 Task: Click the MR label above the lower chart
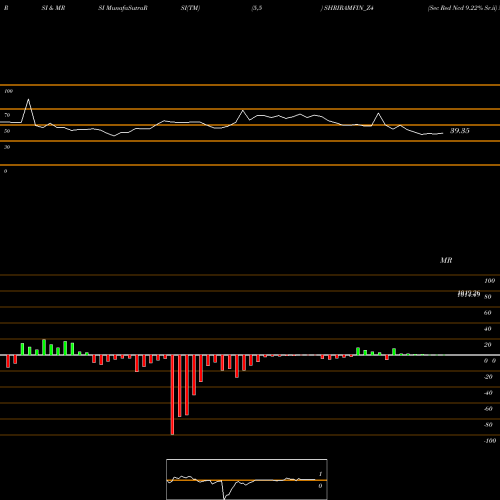[x=446, y=260]
